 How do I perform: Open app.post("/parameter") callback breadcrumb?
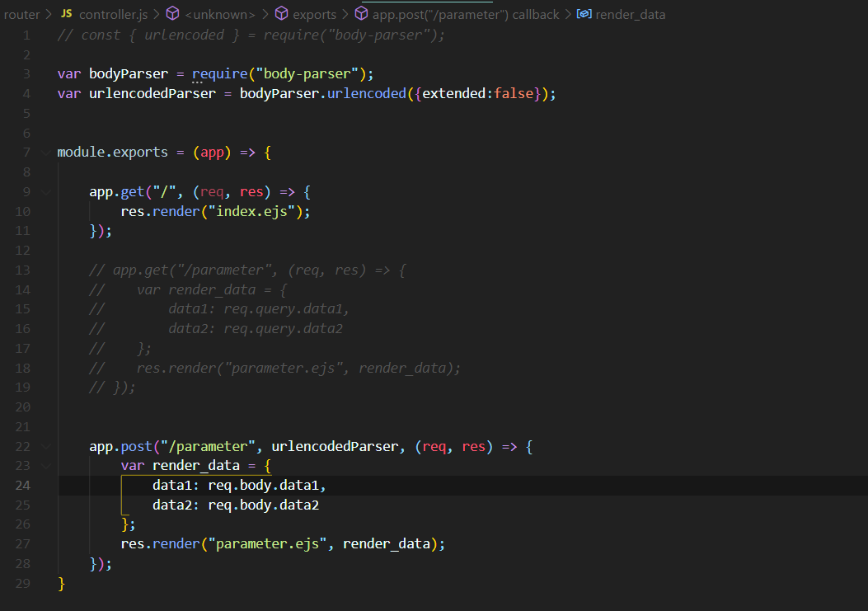[466, 14]
